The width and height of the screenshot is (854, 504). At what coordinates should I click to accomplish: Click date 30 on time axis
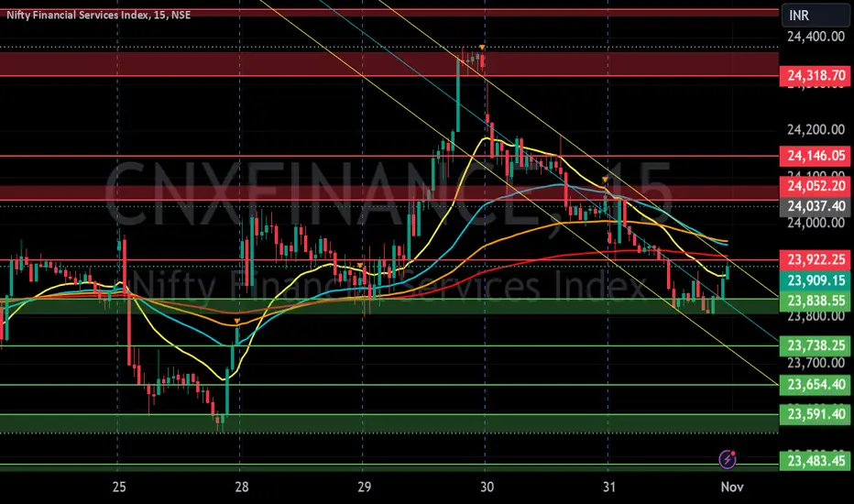coord(487,487)
